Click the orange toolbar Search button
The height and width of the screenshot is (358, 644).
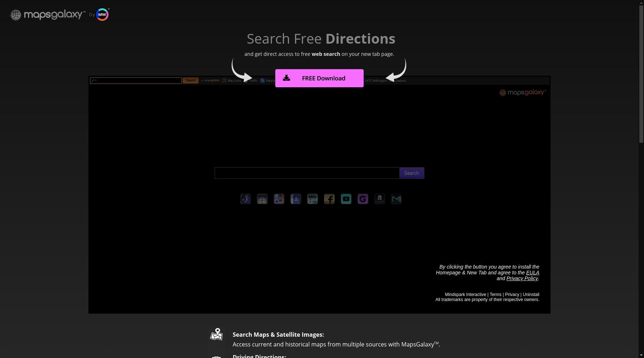pyautogui.click(x=190, y=80)
